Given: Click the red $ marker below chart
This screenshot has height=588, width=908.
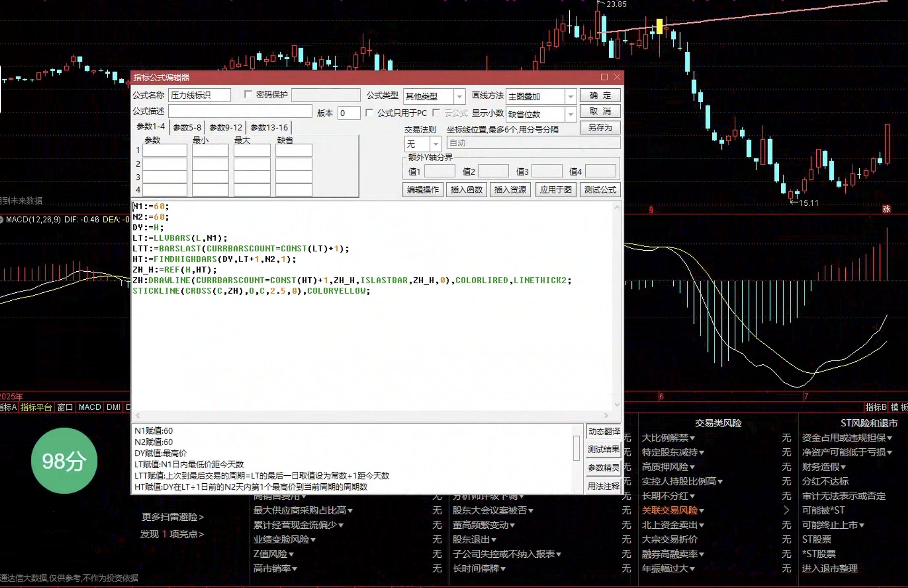Looking at the screenshot, I should click(651, 209).
